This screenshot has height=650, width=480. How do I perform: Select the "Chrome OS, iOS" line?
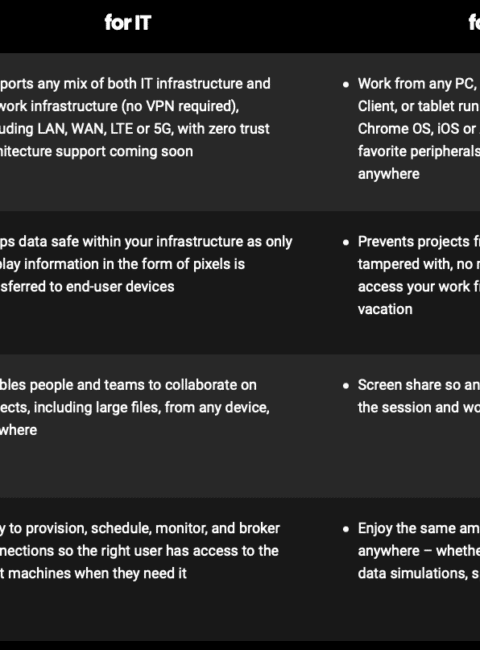tap(419, 129)
